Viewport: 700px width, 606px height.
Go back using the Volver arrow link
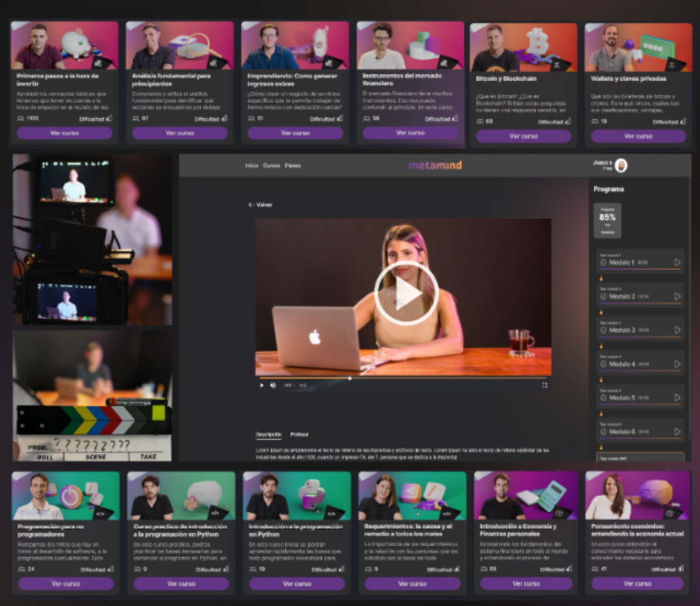click(x=260, y=205)
